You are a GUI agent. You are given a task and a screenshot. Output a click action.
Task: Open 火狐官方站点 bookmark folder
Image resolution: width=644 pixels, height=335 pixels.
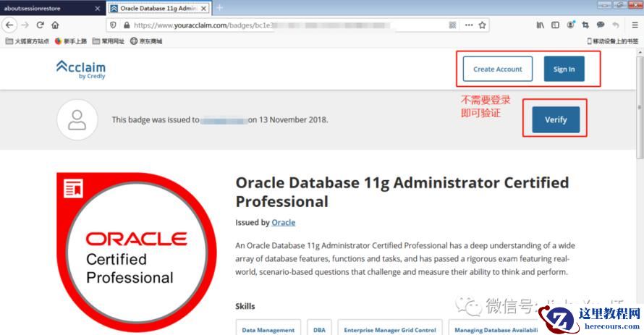[x=27, y=41]
